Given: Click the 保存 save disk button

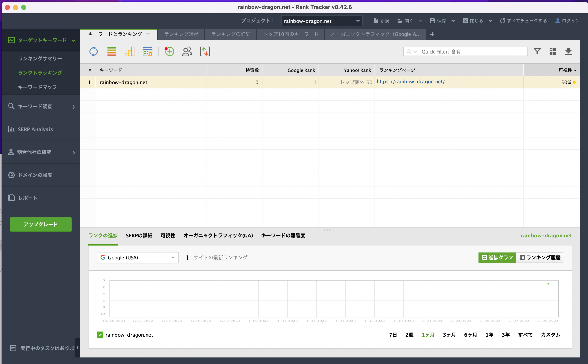Looking at the screenshot, I should (438, 21).
